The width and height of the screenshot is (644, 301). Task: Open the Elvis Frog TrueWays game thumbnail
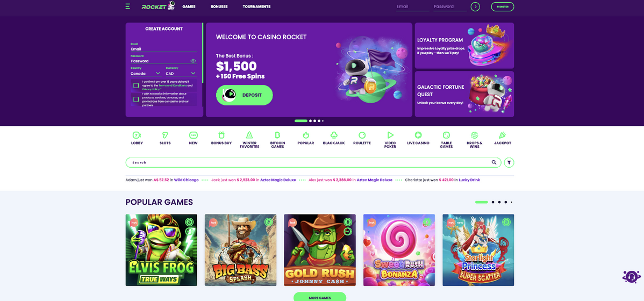pyautogui.click(x=161, y=250)
